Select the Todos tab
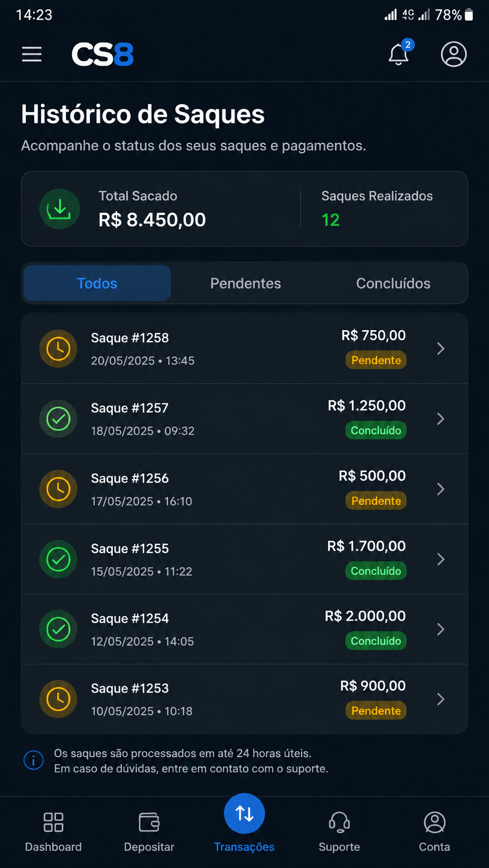489x868 pixels. [x=97, y=283]
